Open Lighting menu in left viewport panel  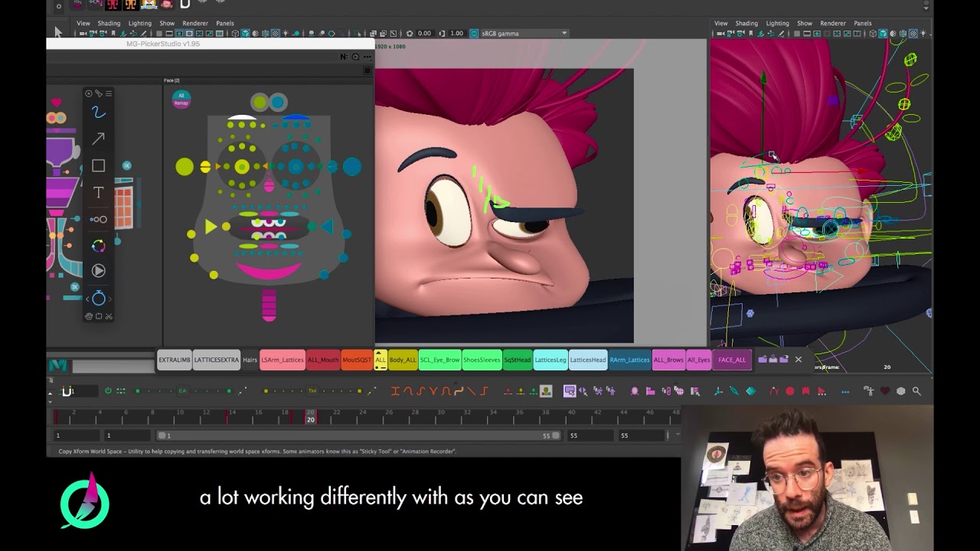click(140, 23)
